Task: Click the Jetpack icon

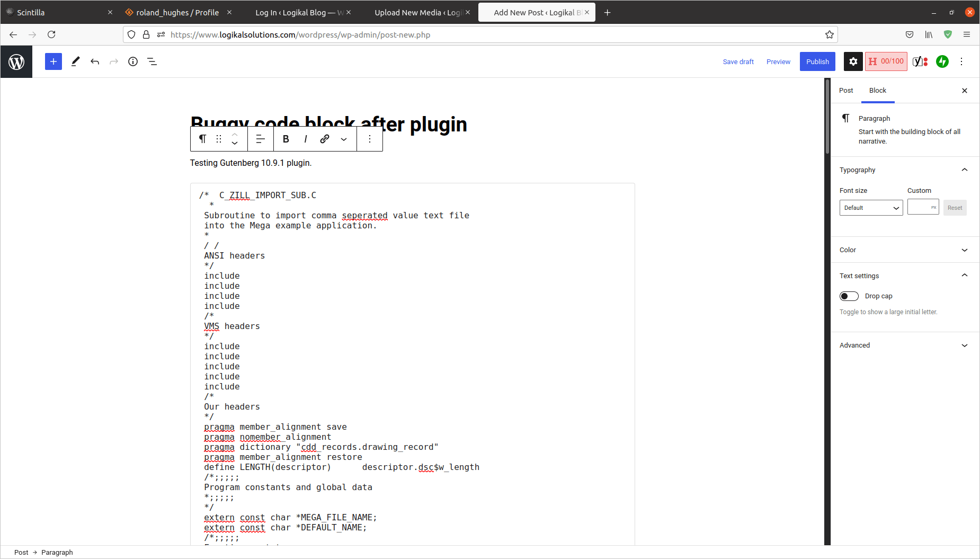Action: (942, 61)
